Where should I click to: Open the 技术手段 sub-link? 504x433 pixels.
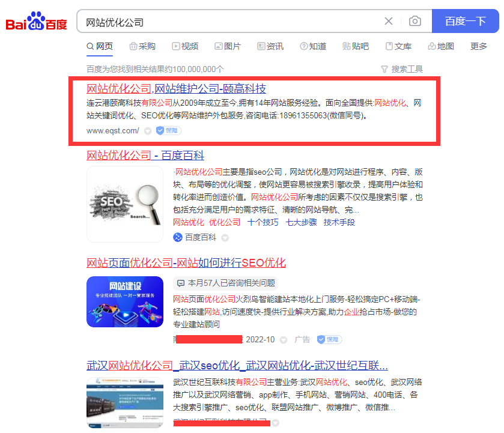click(x=339, y=222)
